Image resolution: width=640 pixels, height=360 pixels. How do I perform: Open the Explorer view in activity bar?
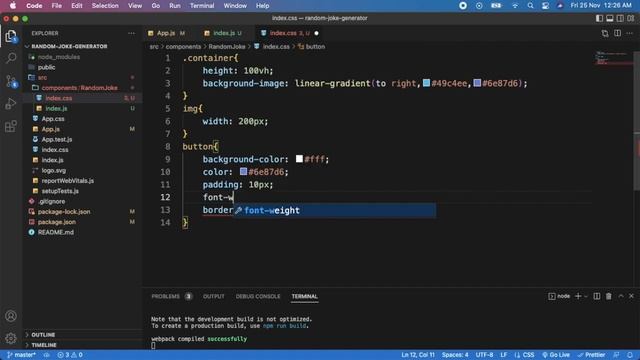point(11,36)
